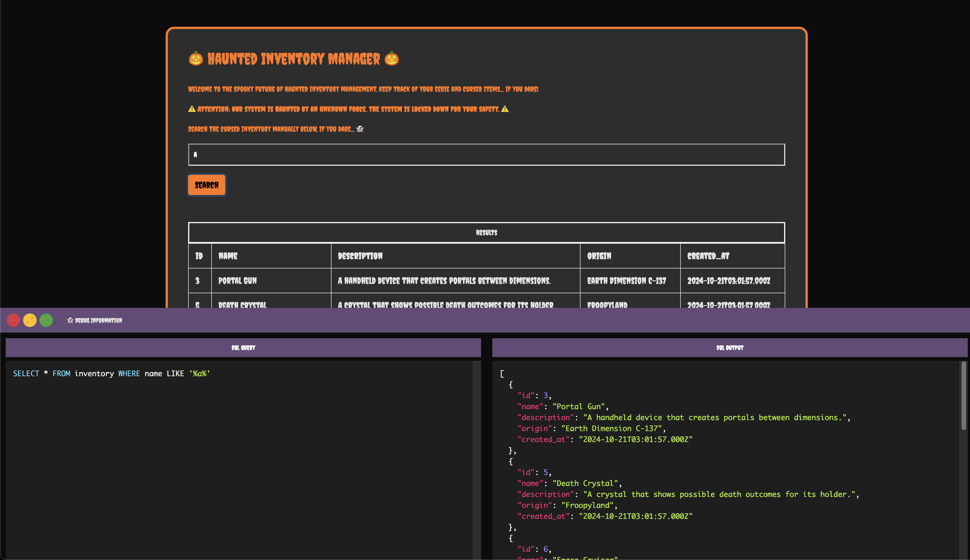Click the SQL Output panel header
The height and width of the screenshot is (560, 970).
point(730,348)
